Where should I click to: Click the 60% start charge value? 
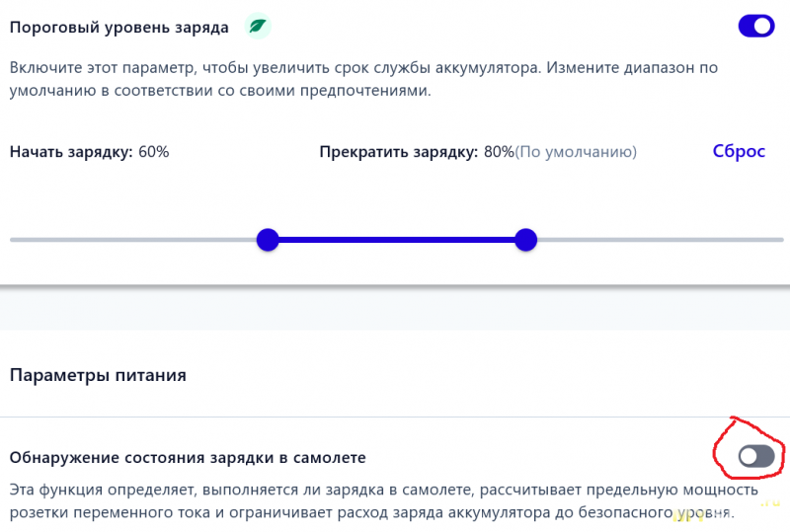(x=154, y=152)
